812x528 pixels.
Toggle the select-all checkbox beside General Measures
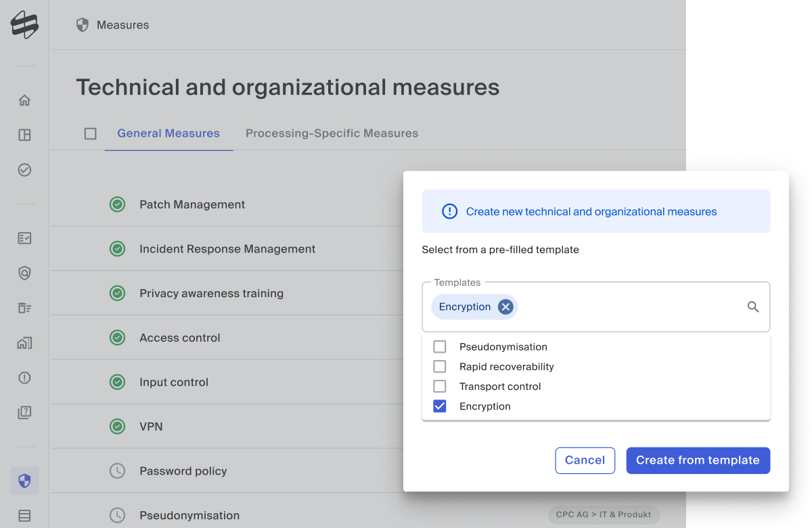[x=90, y=133]
